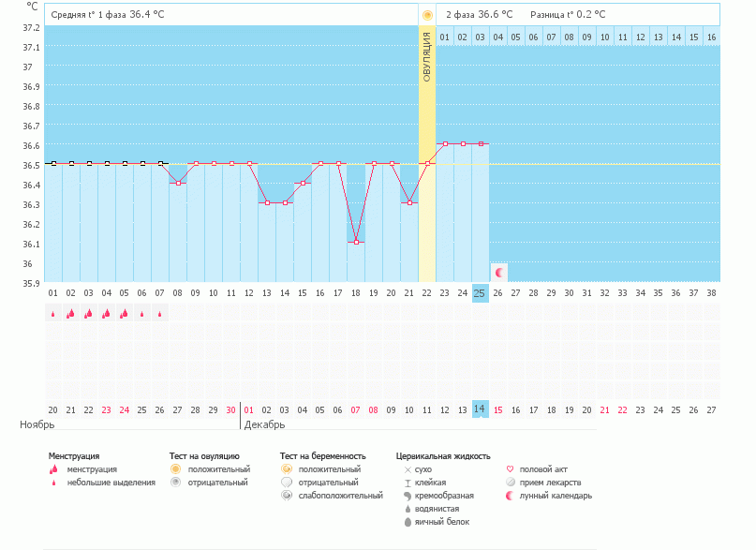Screen dimensions: 756x550
Task: Select the small discharge drop under cycle day 07
Action: coord(159,314)
